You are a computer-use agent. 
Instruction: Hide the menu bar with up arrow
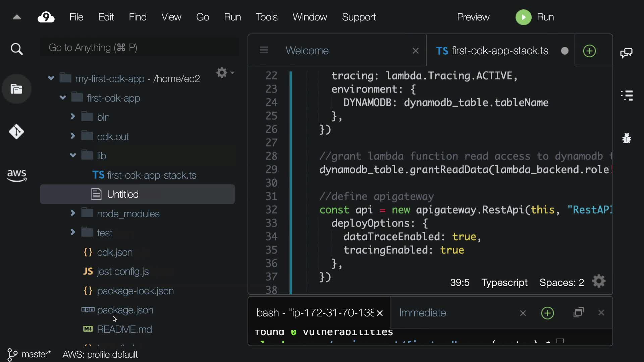(17, 17)
